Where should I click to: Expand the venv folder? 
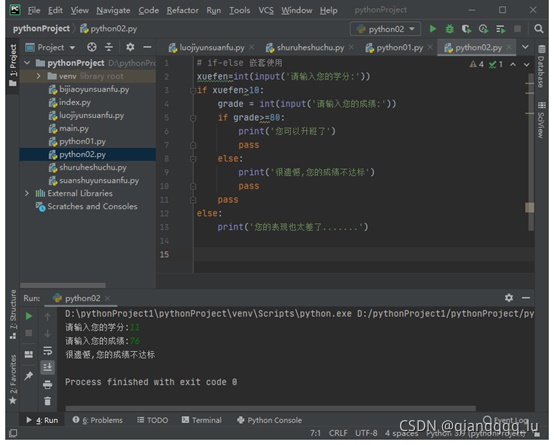39,76
